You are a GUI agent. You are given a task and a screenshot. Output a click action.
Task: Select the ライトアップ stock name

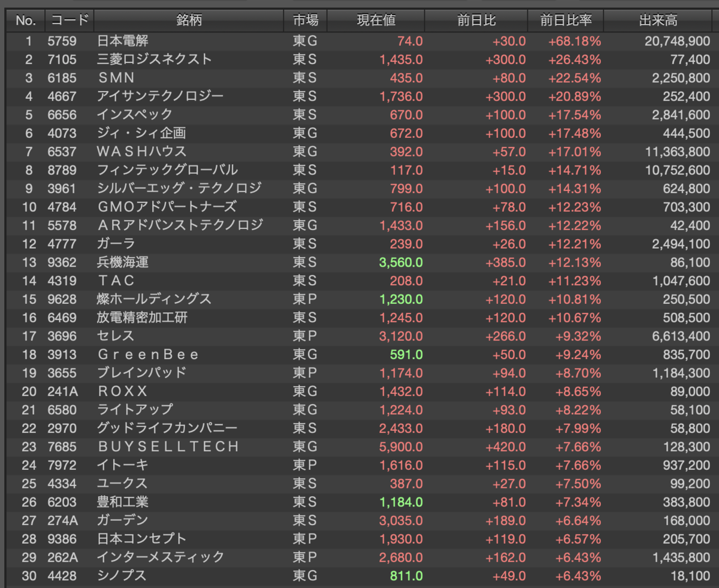point(135,409)
